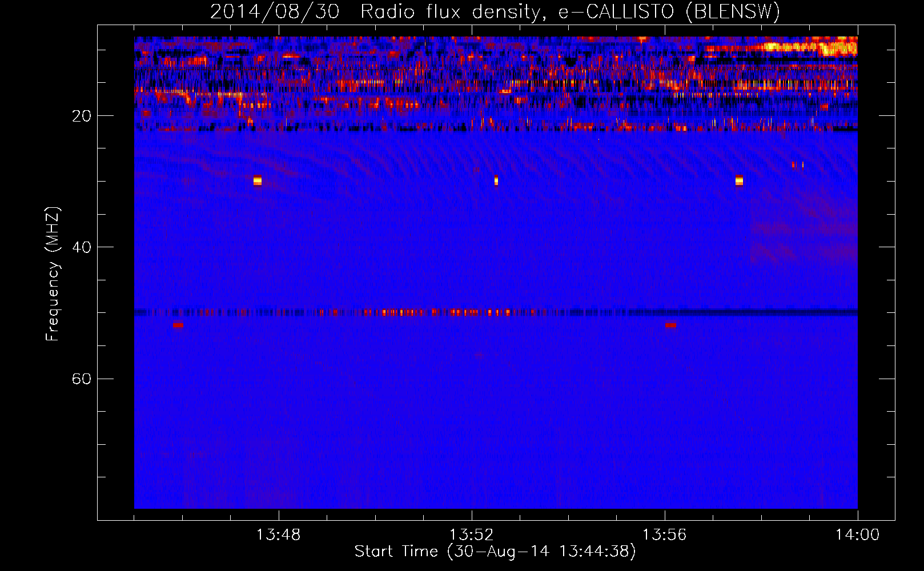Screen dimensions: 924x571
Task: Click the time tick label "13:56"
Action: [x=664, y=535]
